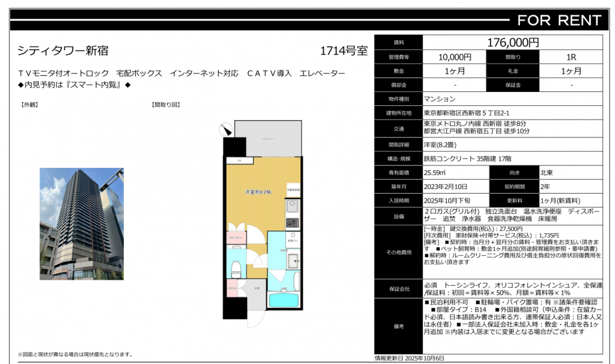Click the pink closet area in floor plan

tap(235, 238)
